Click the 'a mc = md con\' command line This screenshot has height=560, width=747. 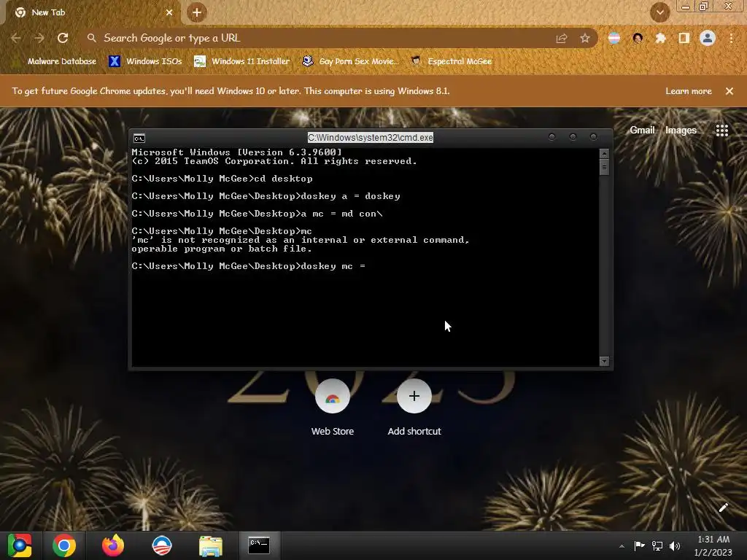(x=258, y=214)
